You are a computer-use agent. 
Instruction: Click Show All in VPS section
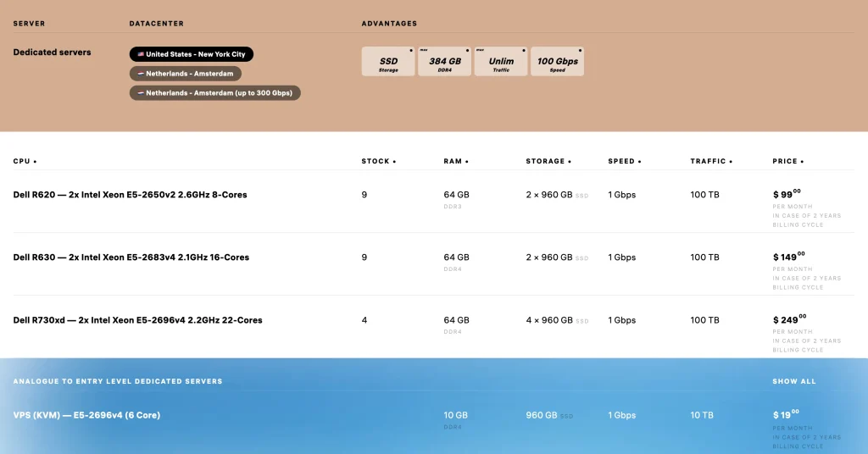[x=793, y=381]
